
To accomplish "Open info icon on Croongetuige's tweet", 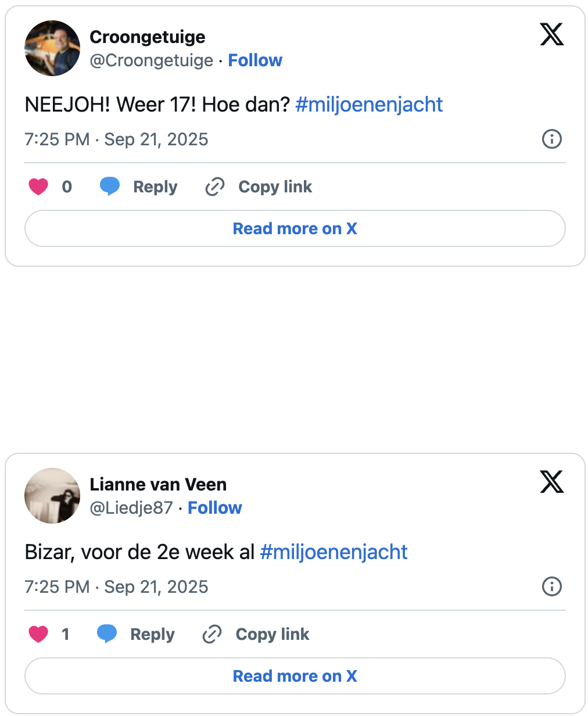I will point(551,139).
